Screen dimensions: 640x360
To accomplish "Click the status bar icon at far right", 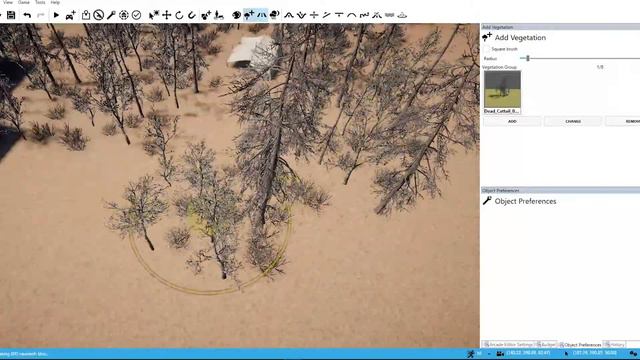I will point(633,353).
